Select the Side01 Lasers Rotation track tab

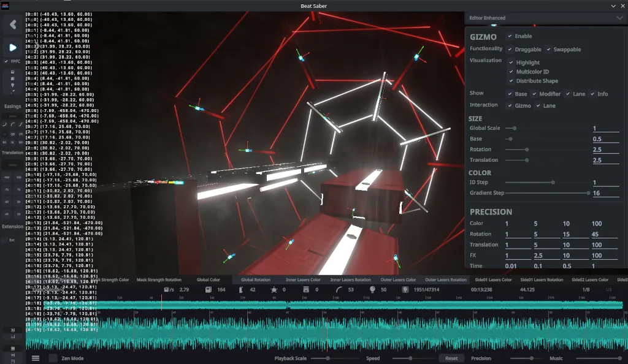tap(542, 279)
